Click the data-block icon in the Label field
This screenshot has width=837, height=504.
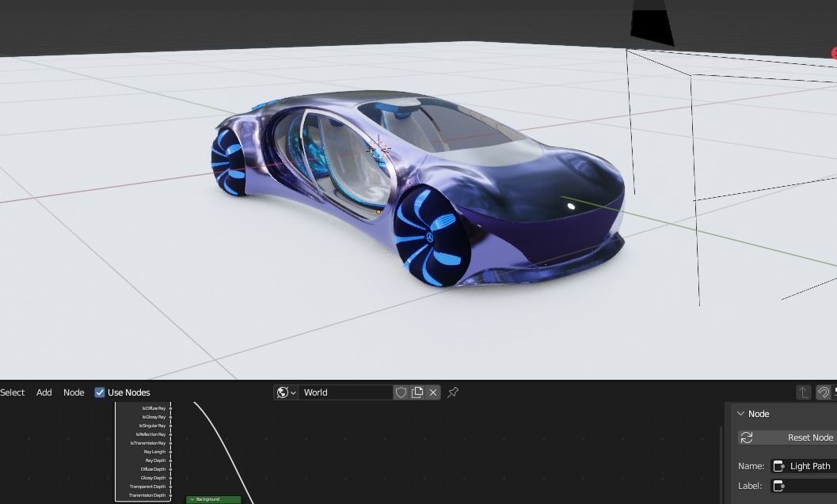click(x=778, y=485)
